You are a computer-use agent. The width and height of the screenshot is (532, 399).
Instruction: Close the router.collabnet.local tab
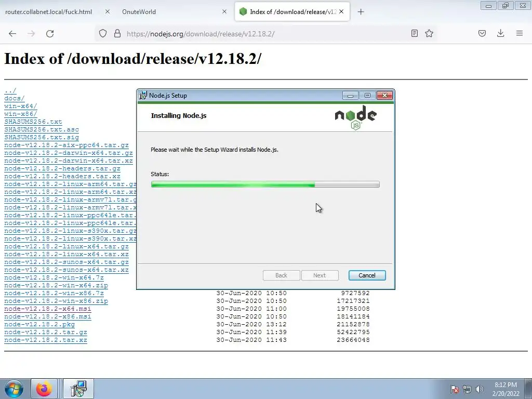[107, 11]
